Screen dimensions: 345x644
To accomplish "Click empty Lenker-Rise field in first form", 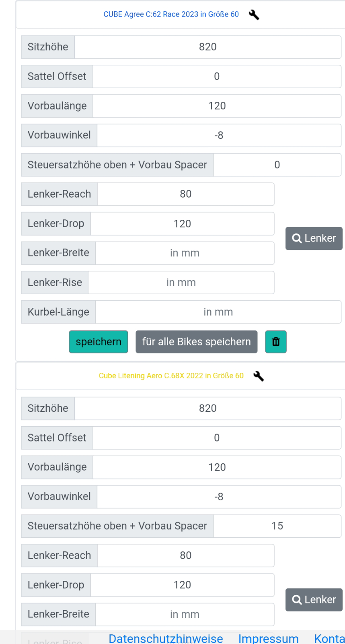I will click(x=181, y=283).
